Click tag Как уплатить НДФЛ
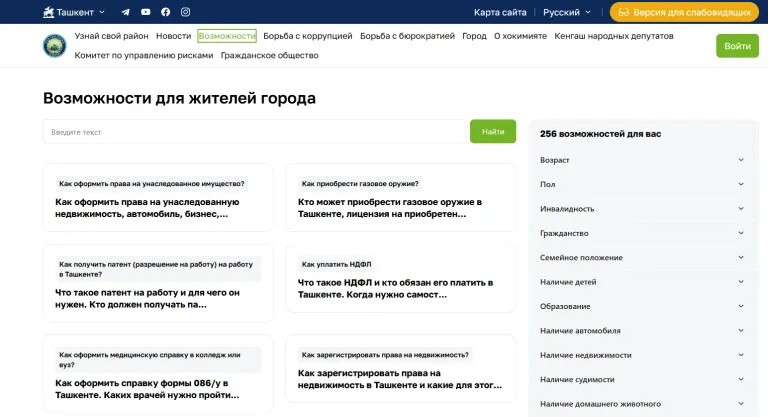The height and width of the screenshot is (417, 768). (x=336, y=264)
